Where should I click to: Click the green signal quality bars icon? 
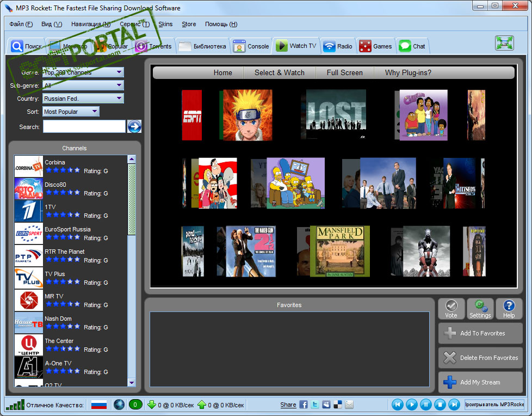click(15, 405)
